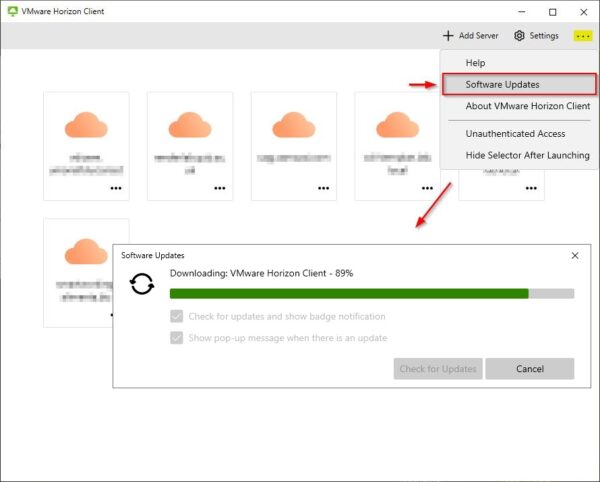Click the "Downloading: VMware Horizon Client - 89%" text
Screen dimensions: 600x482
point(261,273)
